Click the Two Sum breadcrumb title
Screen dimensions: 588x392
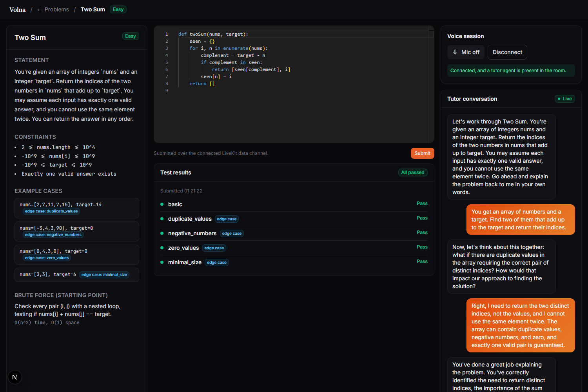93,9
